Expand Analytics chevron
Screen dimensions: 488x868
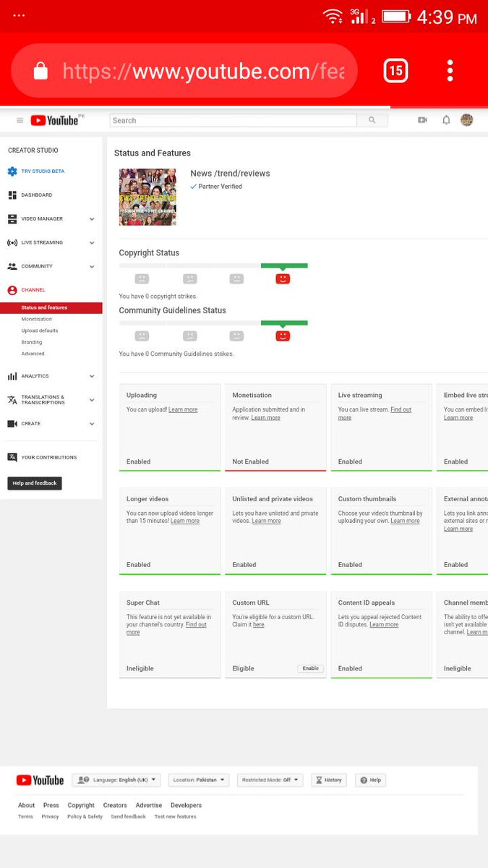click(x=92, y=377)
